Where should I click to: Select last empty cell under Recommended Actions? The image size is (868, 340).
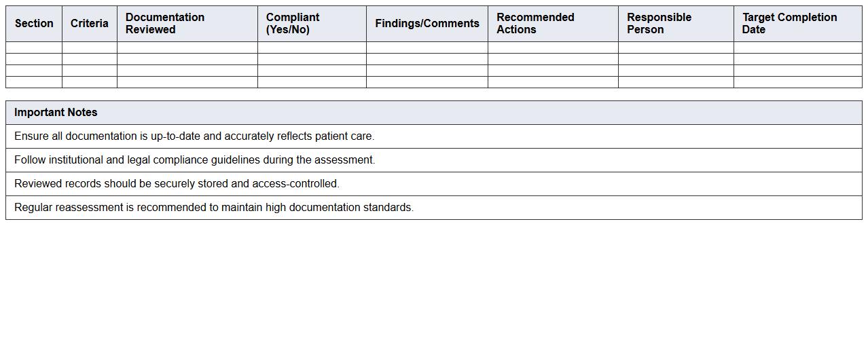(x=553, y=82)
